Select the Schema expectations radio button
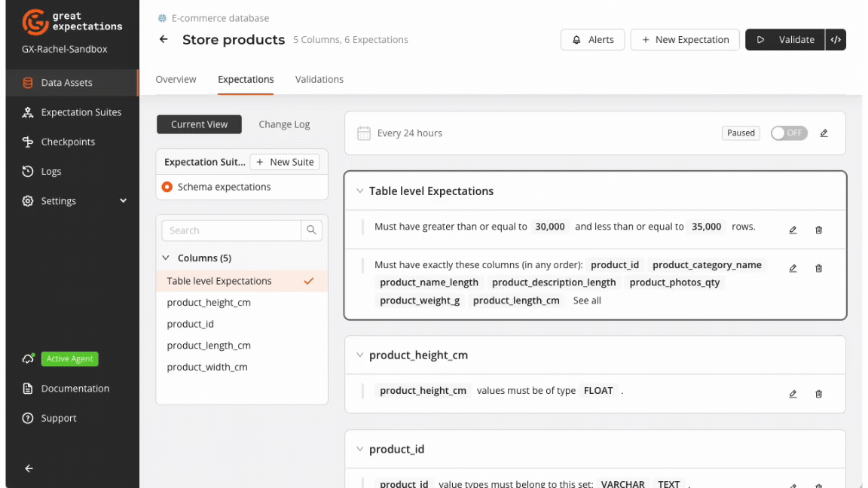This screenshot has height=488, width=868. tap(167, 187)
